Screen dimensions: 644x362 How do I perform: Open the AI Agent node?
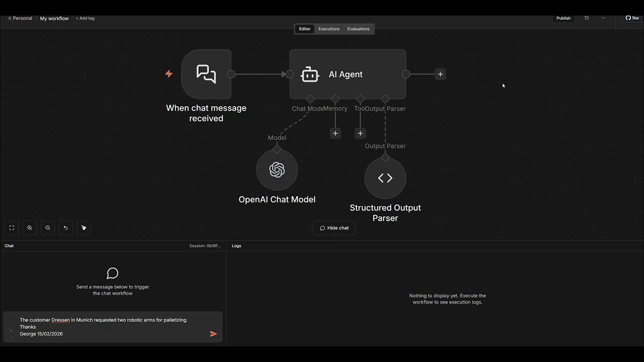pyautogui.click(x=348, y=74)
